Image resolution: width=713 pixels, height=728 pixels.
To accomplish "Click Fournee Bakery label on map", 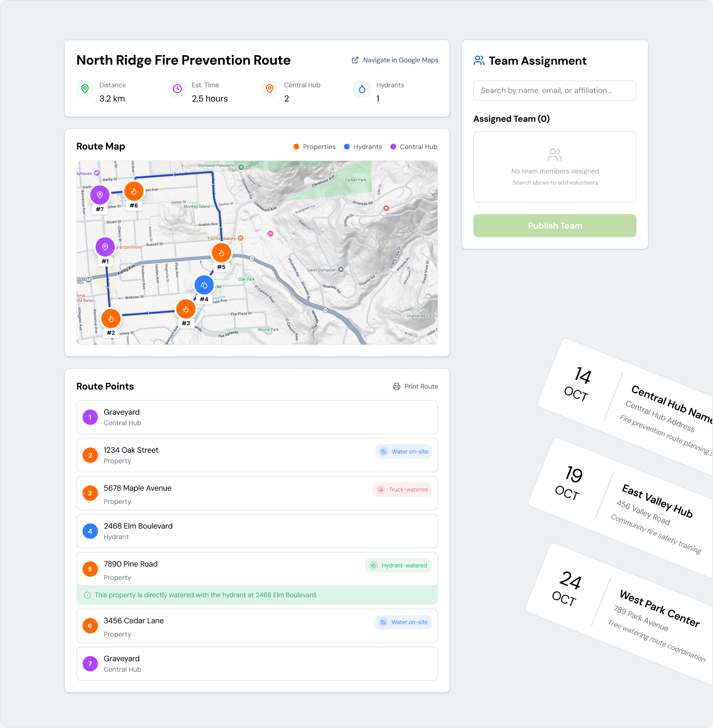I will tap(222, 239).
